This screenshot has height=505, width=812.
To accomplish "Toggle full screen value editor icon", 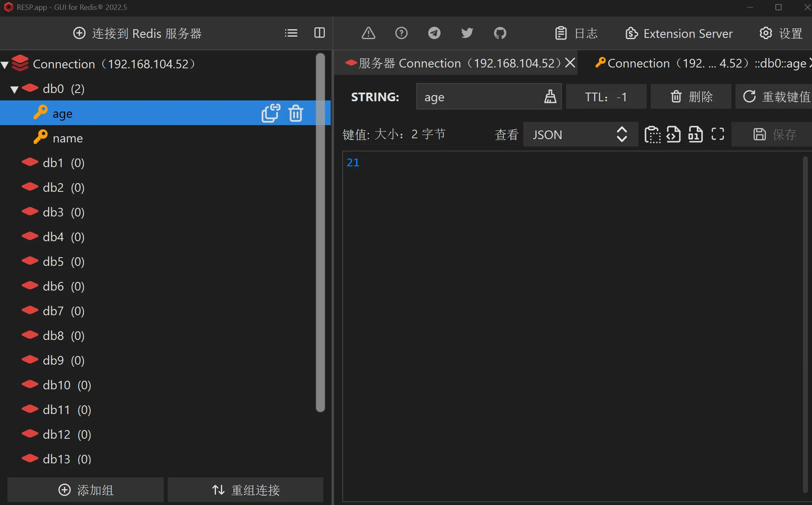I will (717, 134).
